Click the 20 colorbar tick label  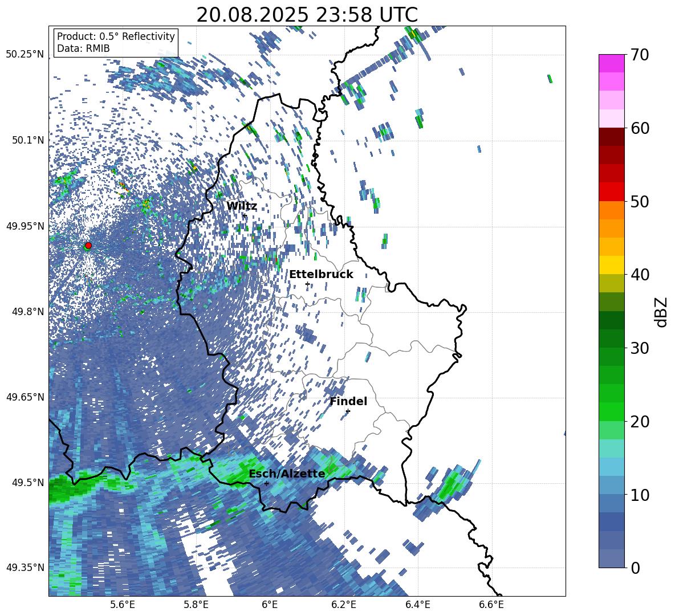[x=640, y=422]
